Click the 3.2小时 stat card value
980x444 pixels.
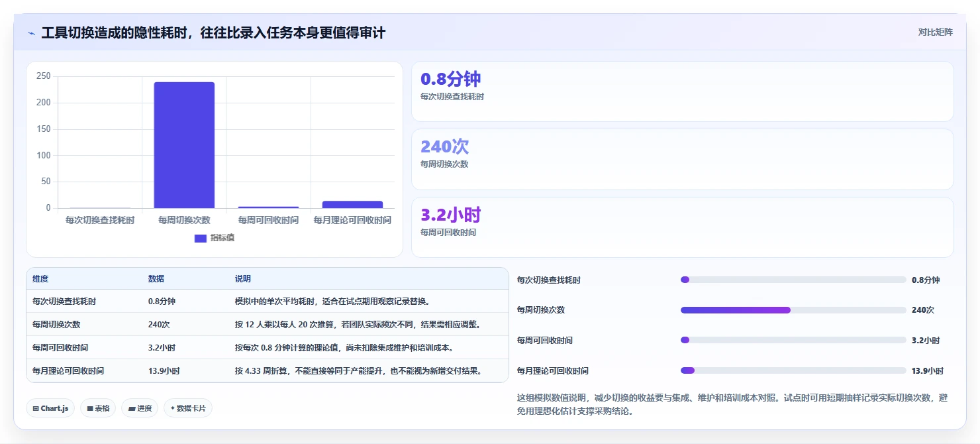450,215
